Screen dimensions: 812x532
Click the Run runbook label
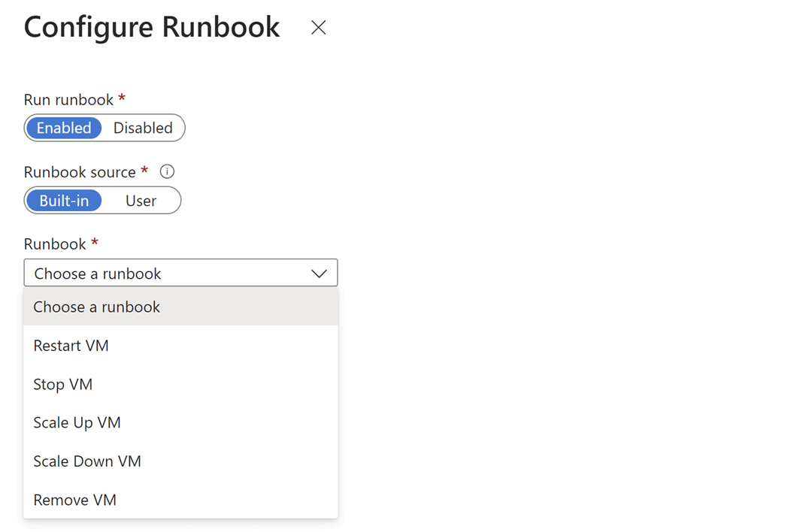(x=68, y=98)
